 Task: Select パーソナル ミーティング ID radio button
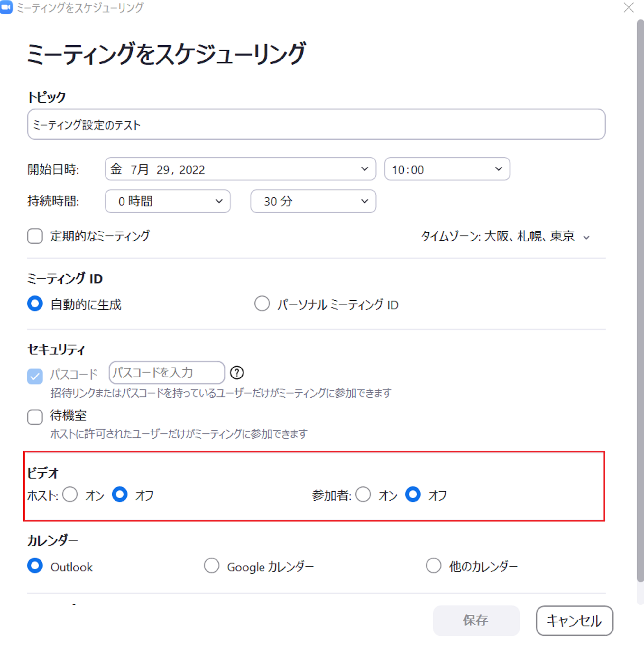pyautogui.click(x=262, y=304)
